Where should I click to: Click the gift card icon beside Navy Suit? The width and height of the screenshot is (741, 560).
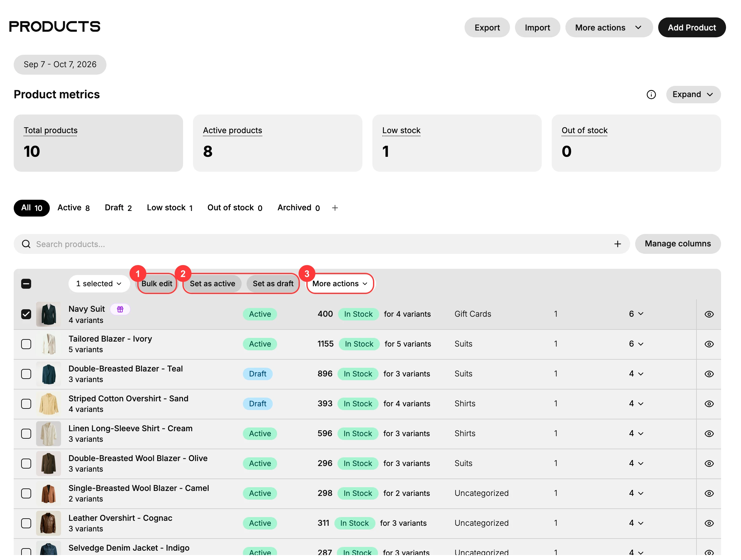120,309
